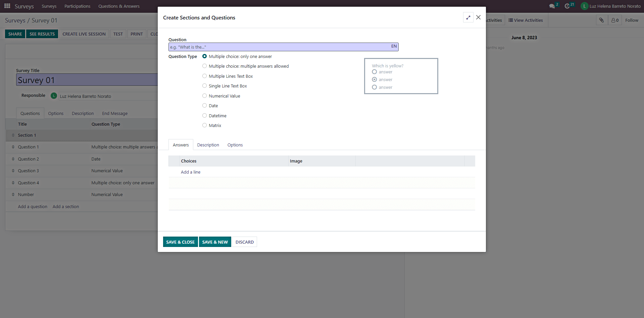The width and height of the screenshot is (644, 318).
Task: Click responsible user avatar L
Action: (54, 96)
